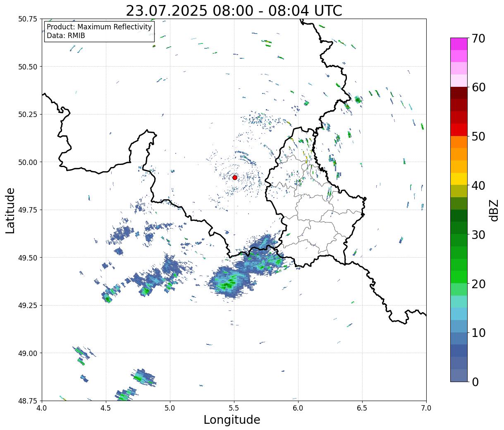Click the colorbar tick label 30

pos(478,235)
